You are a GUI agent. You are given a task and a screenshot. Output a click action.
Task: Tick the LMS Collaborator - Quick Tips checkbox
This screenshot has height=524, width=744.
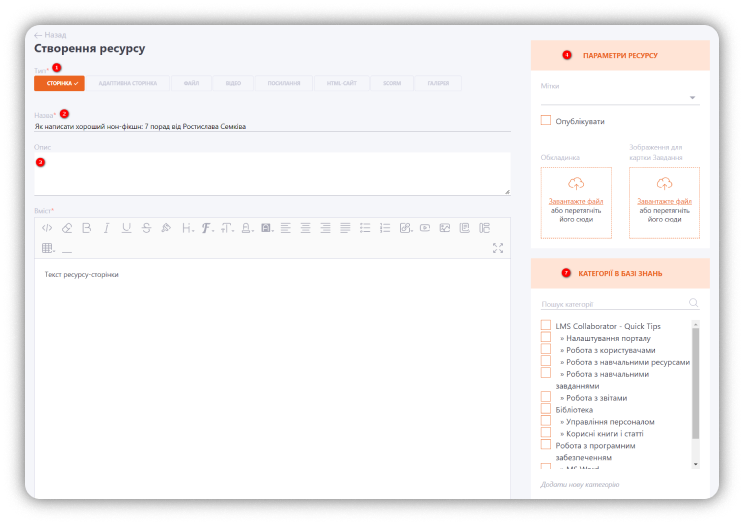click(546, 326)
